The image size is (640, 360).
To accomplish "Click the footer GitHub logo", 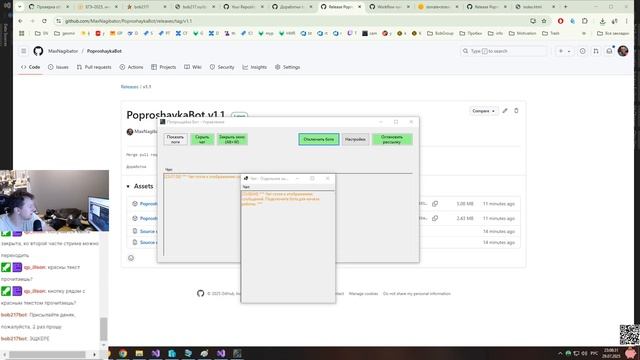I will click(200, 293).
